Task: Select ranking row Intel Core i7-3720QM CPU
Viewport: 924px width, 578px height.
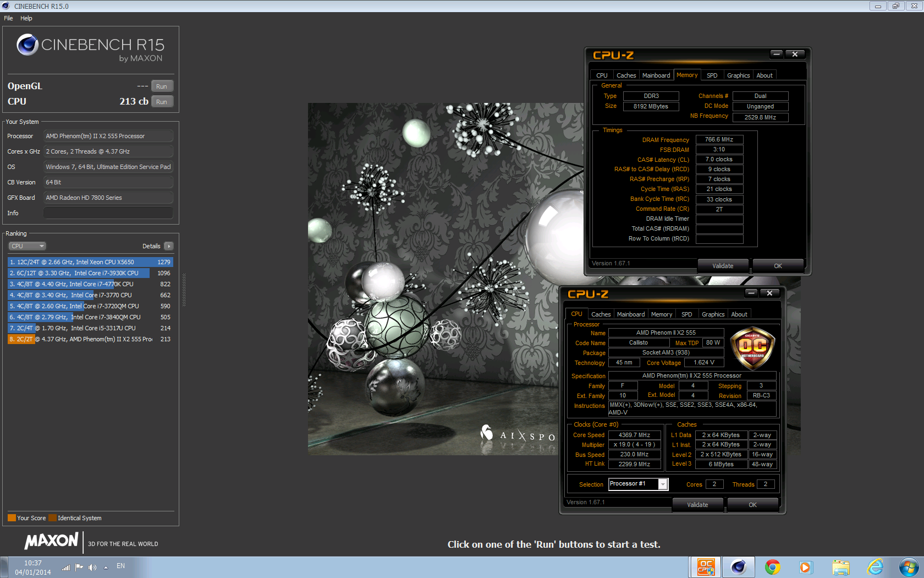Action: (x=90, y=306)
